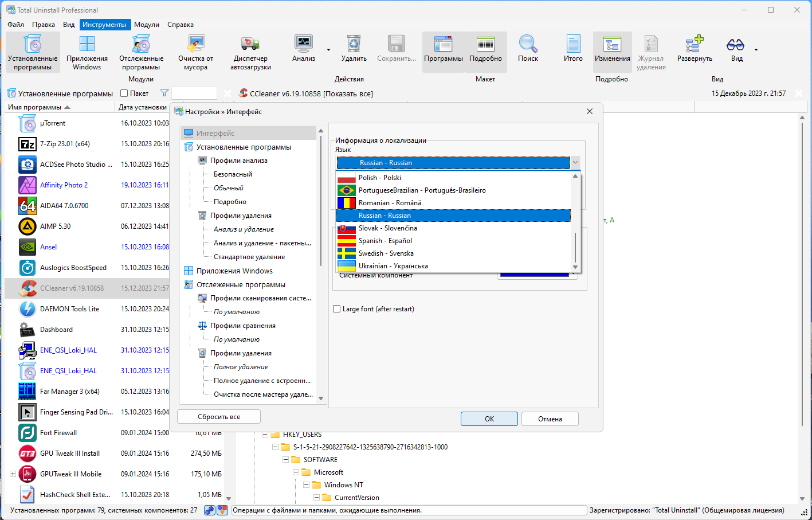Expand the GPUTweak III Mobile group
The height and width of the screenshot is (520, 812).
click(x=13, y=474)
